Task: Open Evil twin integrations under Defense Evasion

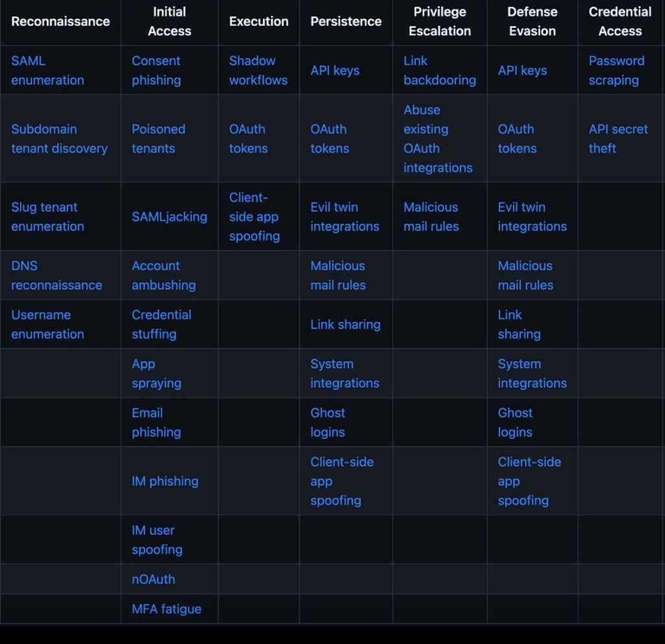Action: tap(533, 217)
